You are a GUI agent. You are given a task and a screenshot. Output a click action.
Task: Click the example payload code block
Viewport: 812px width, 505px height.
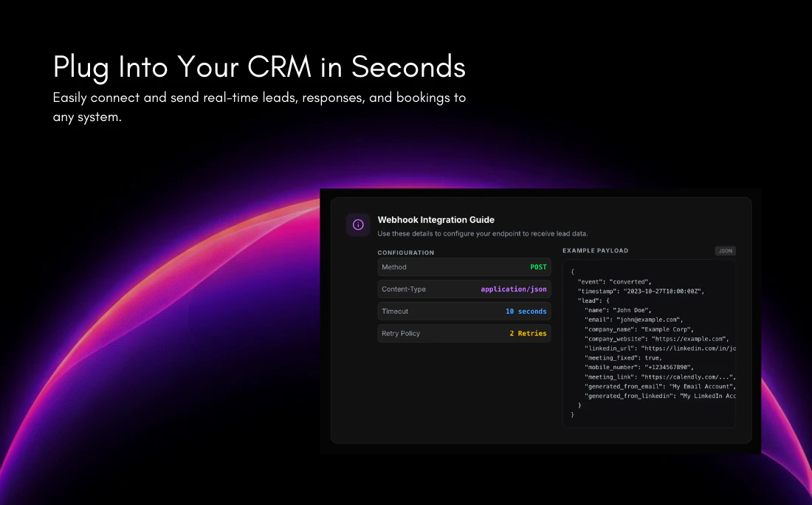648,343
